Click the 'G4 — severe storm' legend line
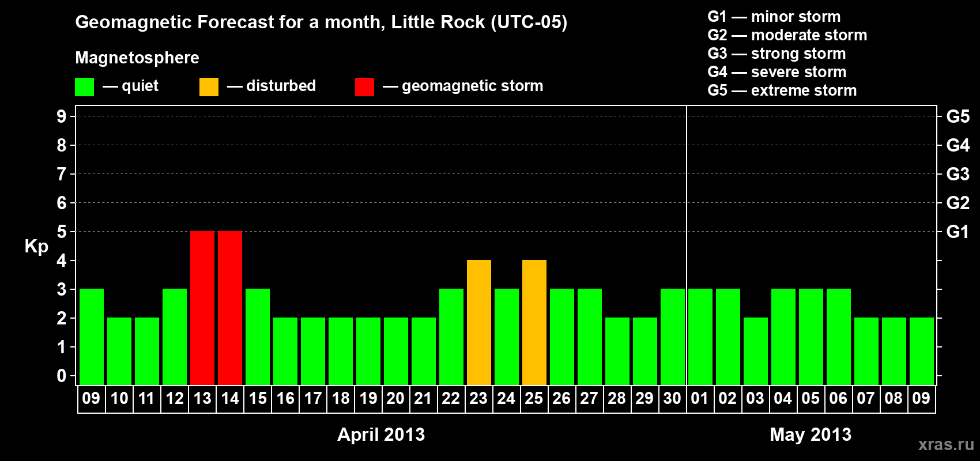 click(x=777, y=72)
